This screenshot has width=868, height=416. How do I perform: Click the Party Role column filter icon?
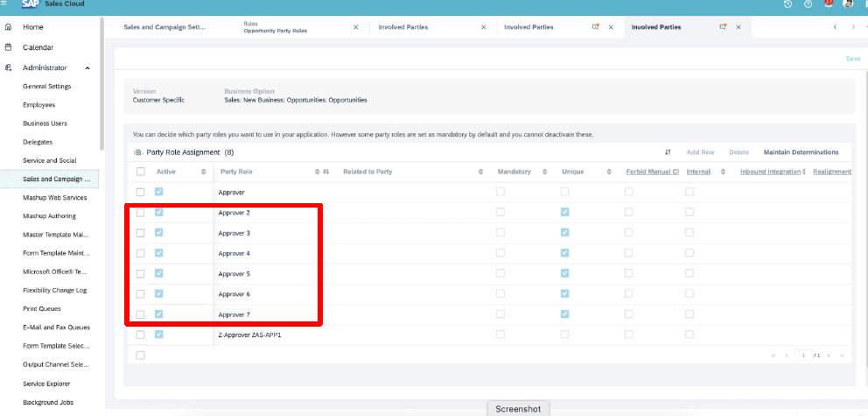coord(326,172)
